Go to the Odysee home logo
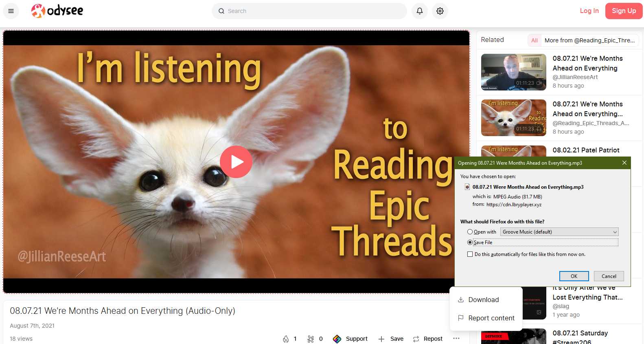Viewport: 644px width, 344px height. pos(57,11)
